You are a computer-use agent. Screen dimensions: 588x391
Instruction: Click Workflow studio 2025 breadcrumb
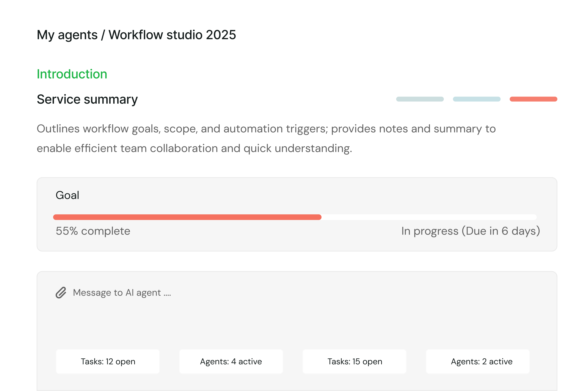[x=172, y=35]
